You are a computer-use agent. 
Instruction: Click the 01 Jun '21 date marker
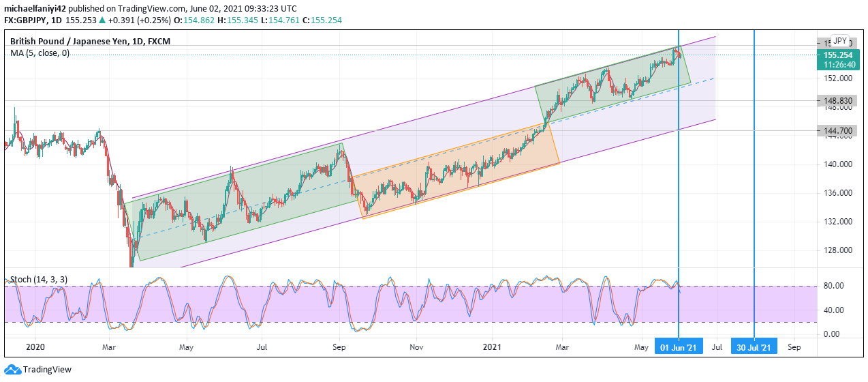pyautogui.click(x=679, y=347)
